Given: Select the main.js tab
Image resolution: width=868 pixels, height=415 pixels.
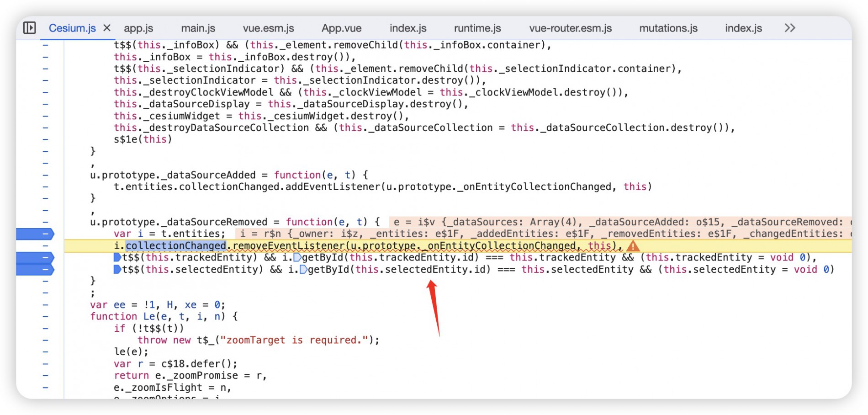Looking at the screenshot, I should 198,28.
